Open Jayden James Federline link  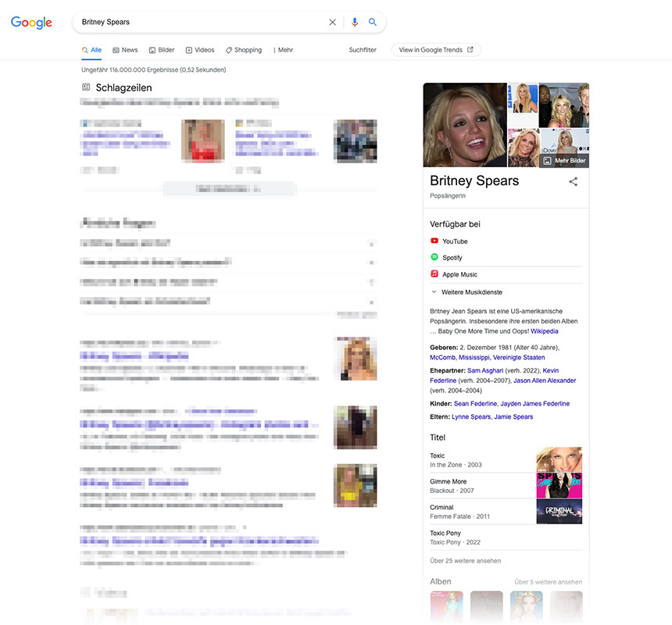pos(535,404)
